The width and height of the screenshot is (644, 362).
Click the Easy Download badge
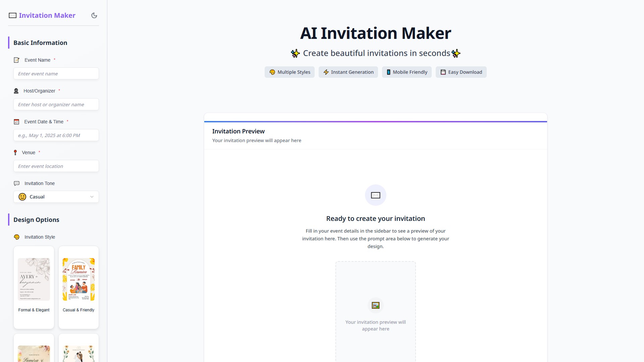[x=461, y=72]
